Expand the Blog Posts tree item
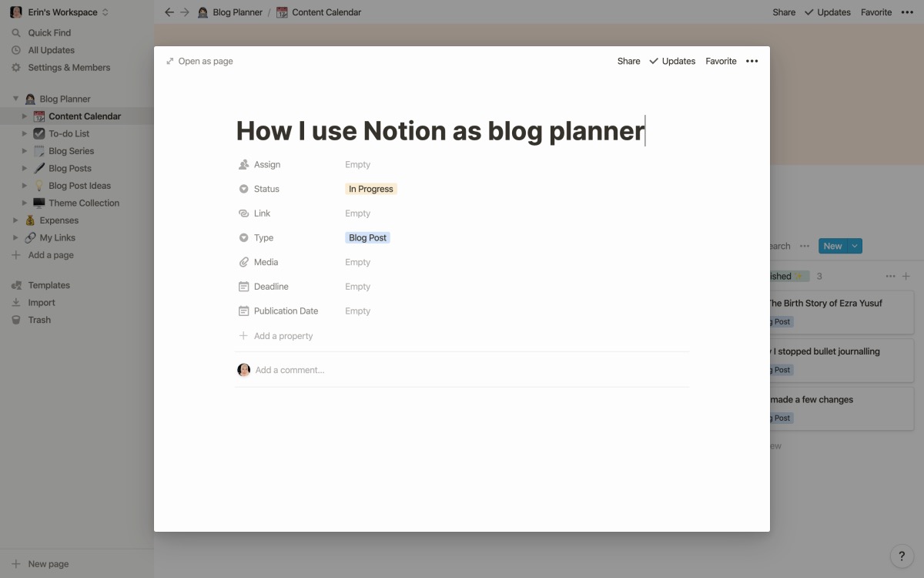Screen dimensions: 924x578 25,169
